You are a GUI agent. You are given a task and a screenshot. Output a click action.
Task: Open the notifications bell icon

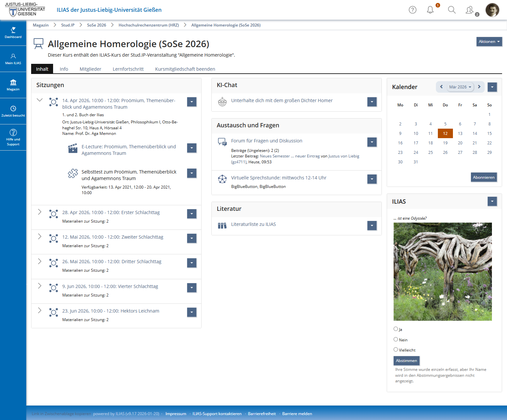(x=430, y=10)
